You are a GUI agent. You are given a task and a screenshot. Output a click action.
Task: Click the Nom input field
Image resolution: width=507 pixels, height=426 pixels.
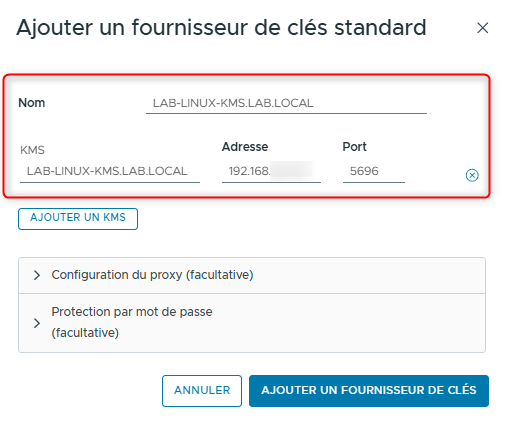286,103
